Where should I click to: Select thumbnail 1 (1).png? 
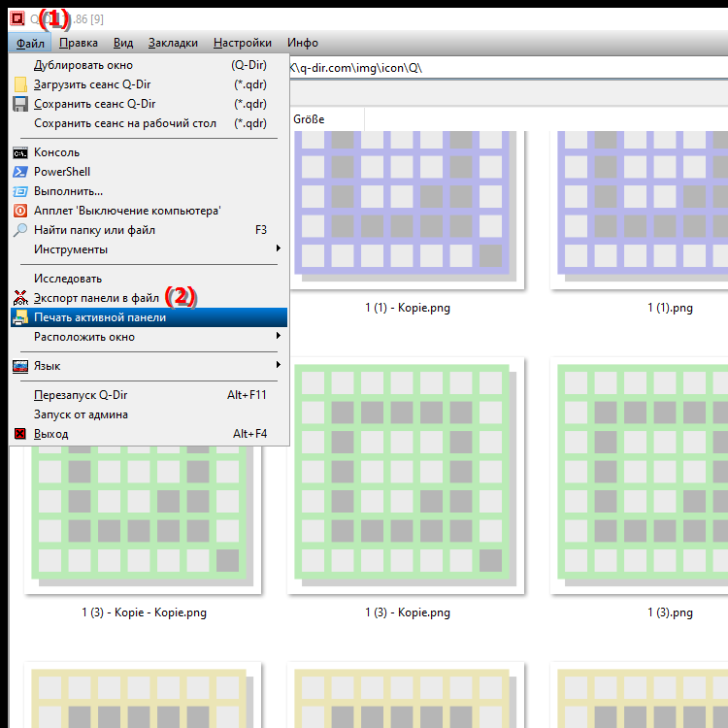pos(640,210)
